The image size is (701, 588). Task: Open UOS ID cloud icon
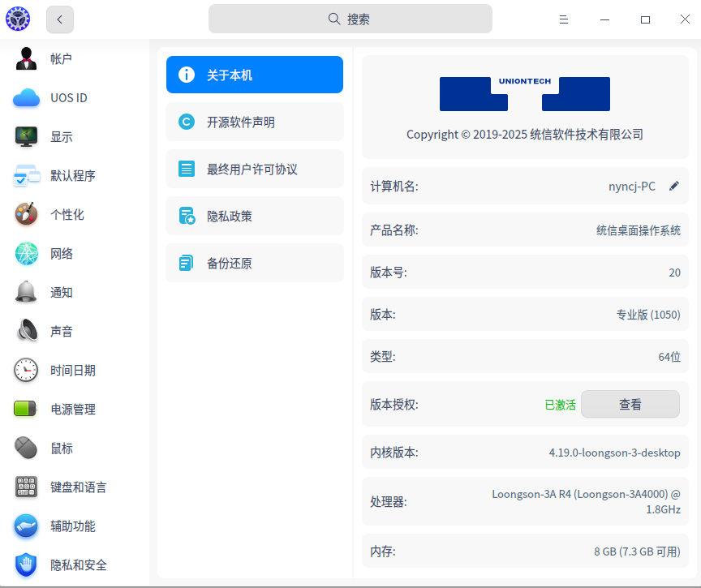[x=27, y=97]
